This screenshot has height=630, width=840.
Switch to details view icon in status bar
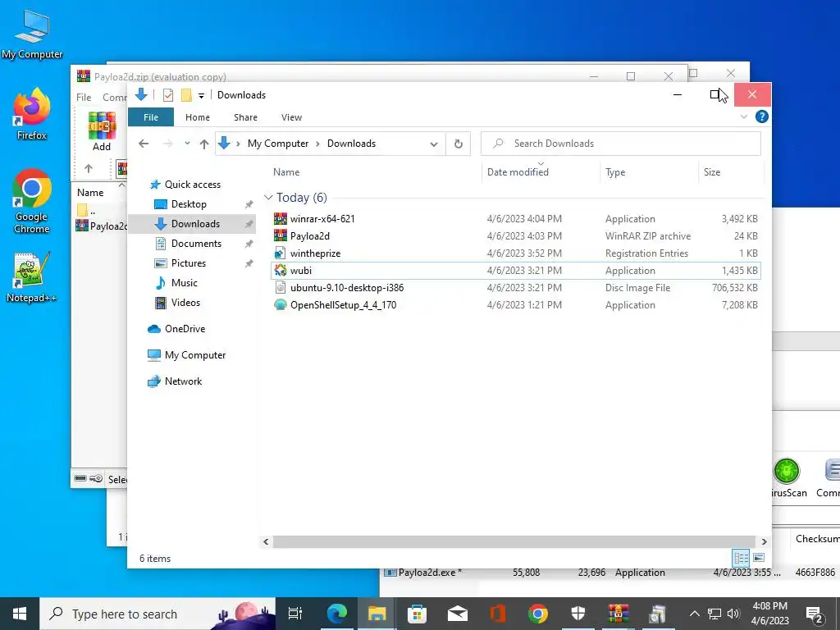click(x=742, y=558)
